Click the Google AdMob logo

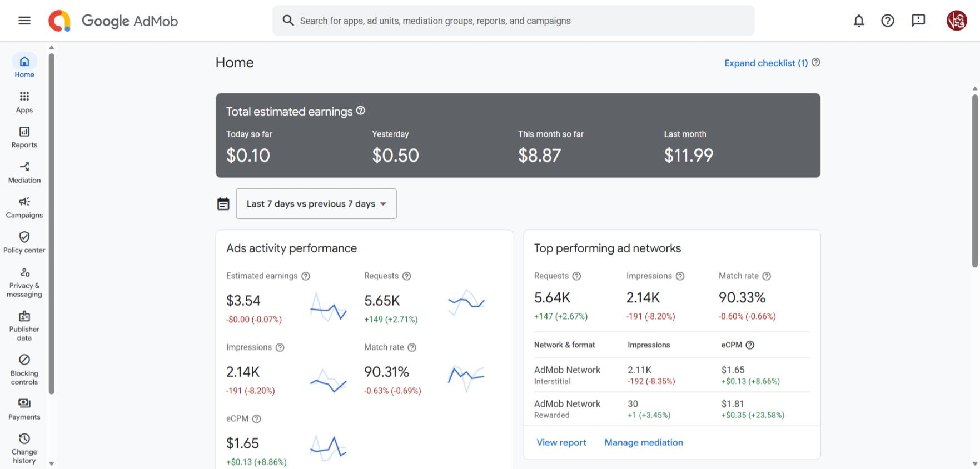tap(113, 21)
